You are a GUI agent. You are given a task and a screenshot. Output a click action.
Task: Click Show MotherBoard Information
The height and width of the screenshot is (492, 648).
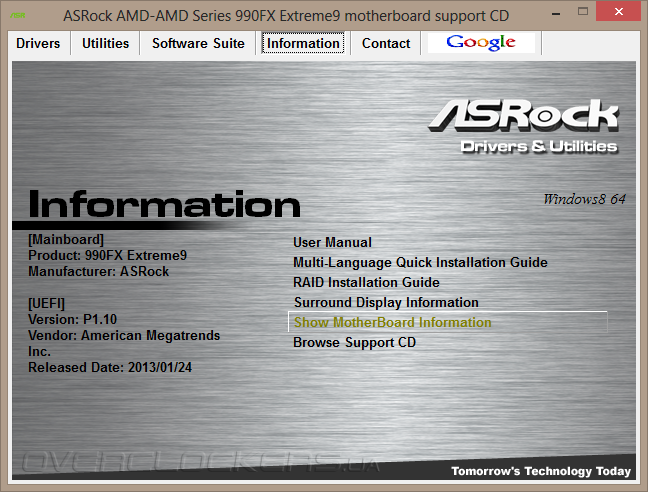pyautogui.click(x=448, y=322)
